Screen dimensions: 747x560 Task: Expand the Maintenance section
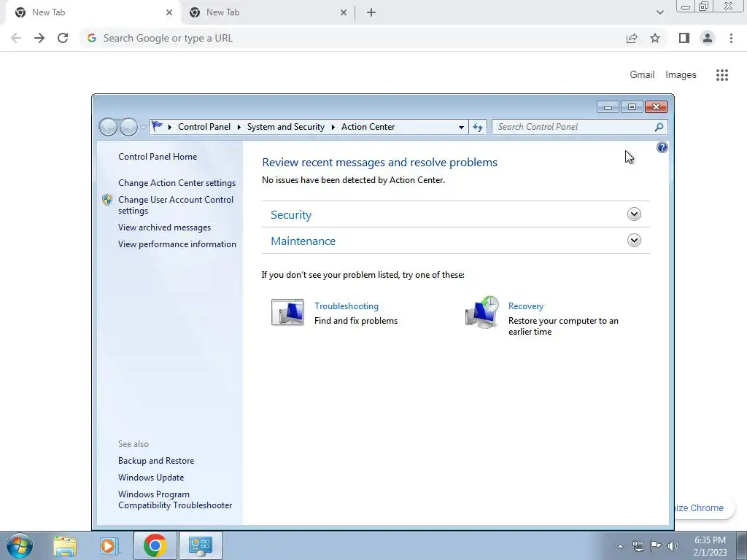click(x=634, y=241)
